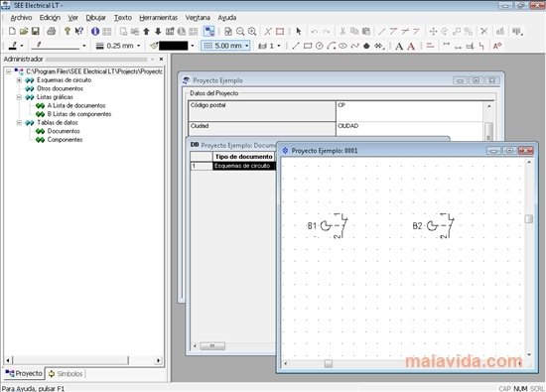Expand the Esquemas de circuito tree node
Screen dimensions: 546x392
[19, 80]
